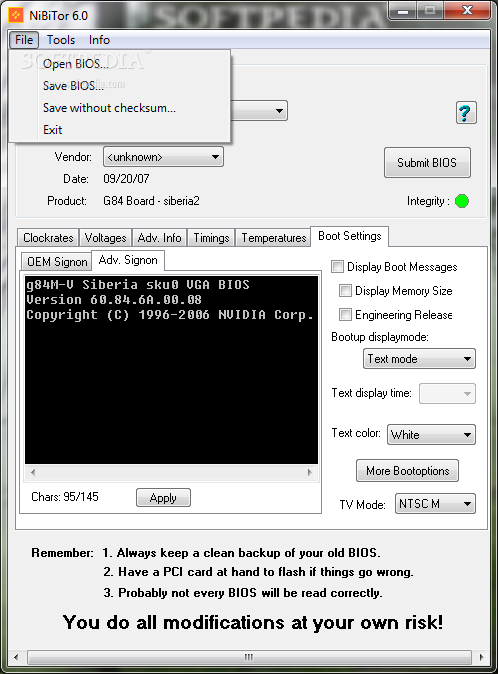Switch to the Temperatures tab
The height and width of the screenshot is (674, 498).
point(274,238)
